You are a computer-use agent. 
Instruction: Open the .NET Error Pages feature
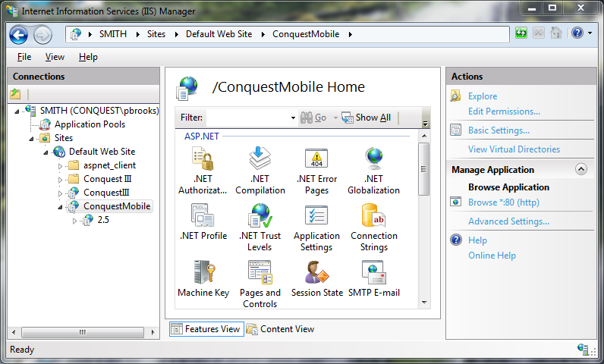316,171
